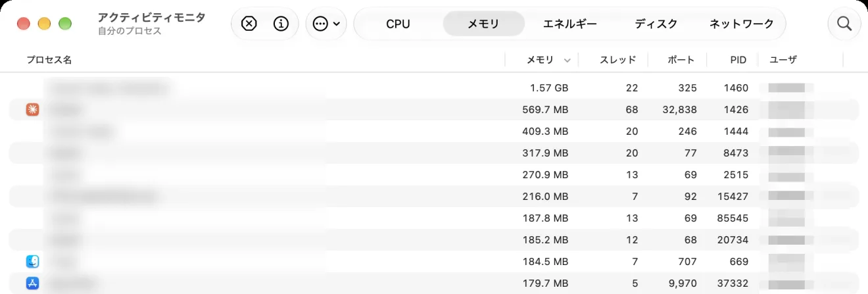The image size is (868, 294).
Task: Click PID 2515 cell
Action: tap(736, 174)
